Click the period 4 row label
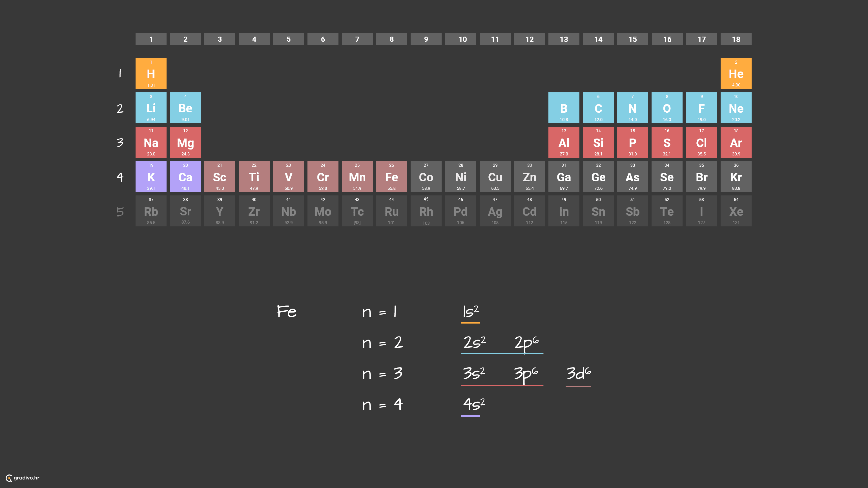Screen dimensions: 868x488 pos(120,177)
